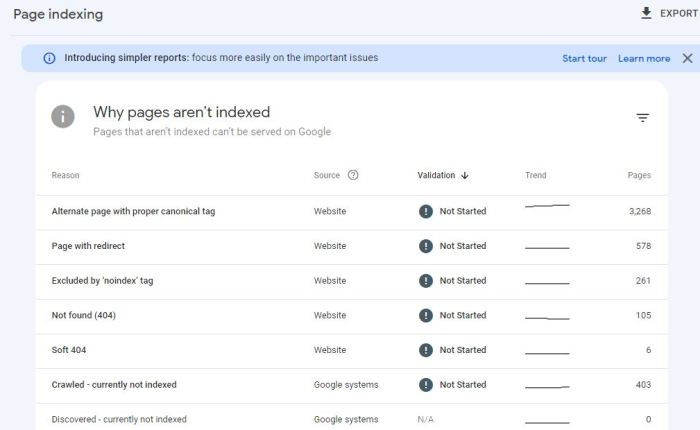Sort by the Validation column arrow
The width and height of the screenshot is (700, 430).
pos(465,176)
